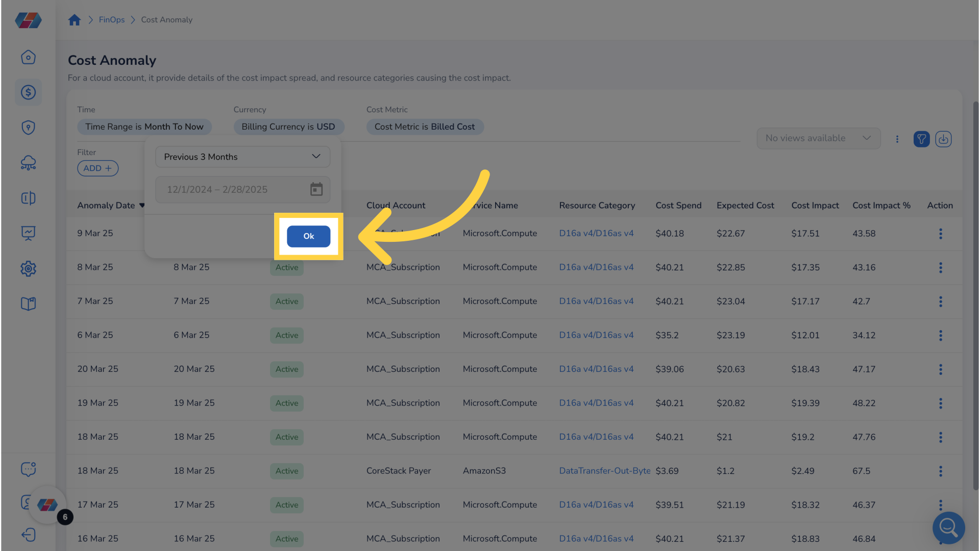Image resolution: width=980 pixels, height=551 pixels.
Task: Open the Previous 3 Months dropdown
Action: [x=242, y=157]
